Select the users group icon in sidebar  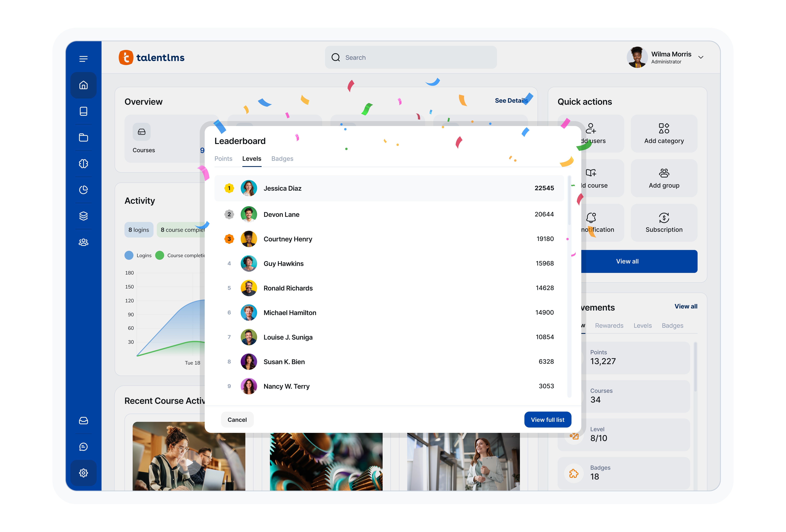[x=83, y=242]
